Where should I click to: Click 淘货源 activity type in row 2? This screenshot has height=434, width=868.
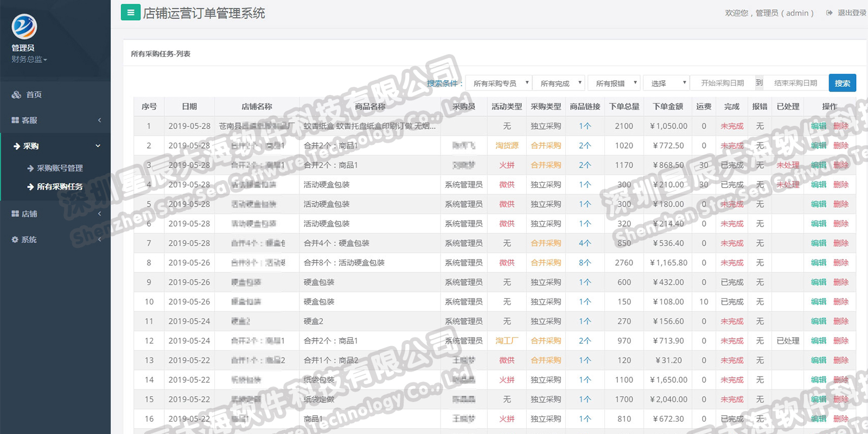(507, 145)
